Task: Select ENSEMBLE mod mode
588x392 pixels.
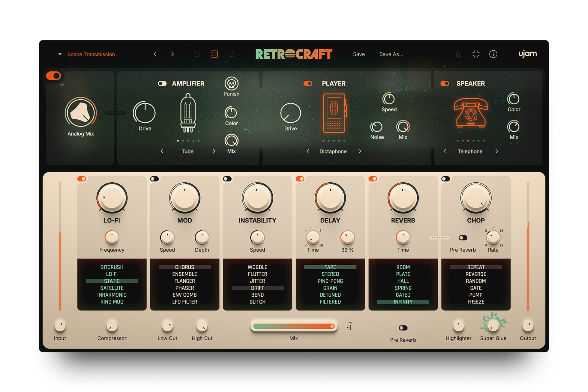Action: pos(184,274)
